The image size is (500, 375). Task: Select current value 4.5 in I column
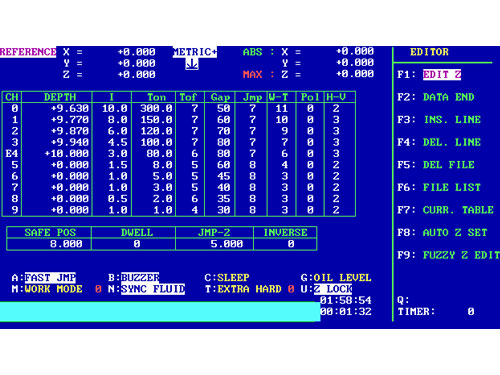[118, 142]
